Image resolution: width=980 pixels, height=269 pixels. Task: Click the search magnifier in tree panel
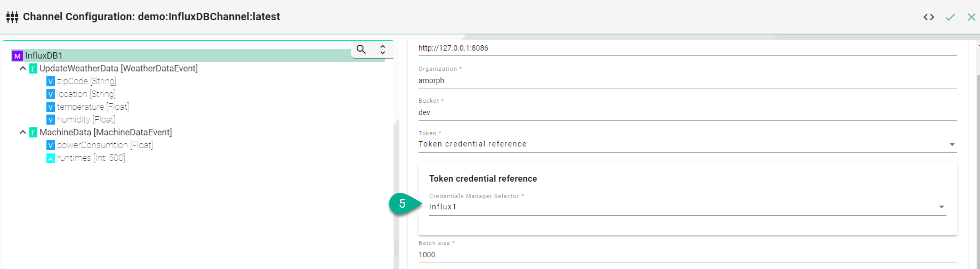(x=361, y=50)
